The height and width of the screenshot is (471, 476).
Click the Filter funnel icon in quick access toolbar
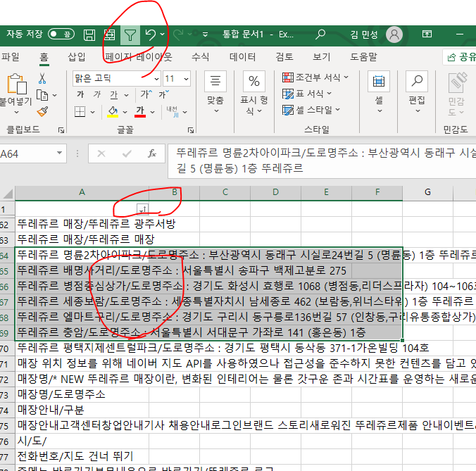[130, 35]
